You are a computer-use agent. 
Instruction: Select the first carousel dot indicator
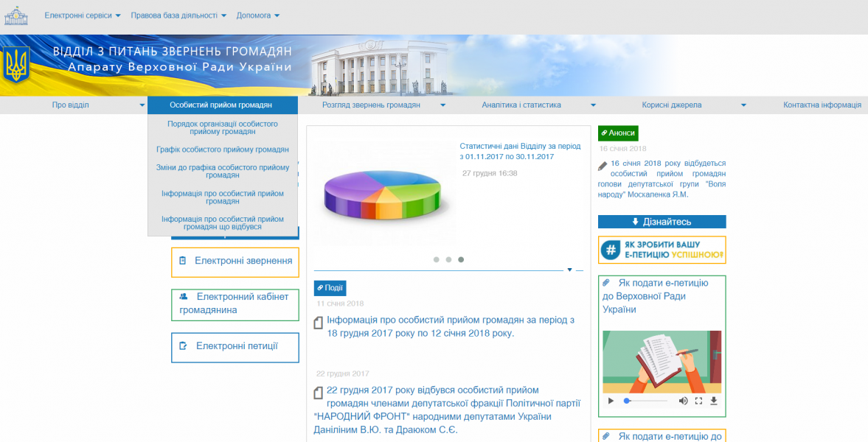(437, 259)
